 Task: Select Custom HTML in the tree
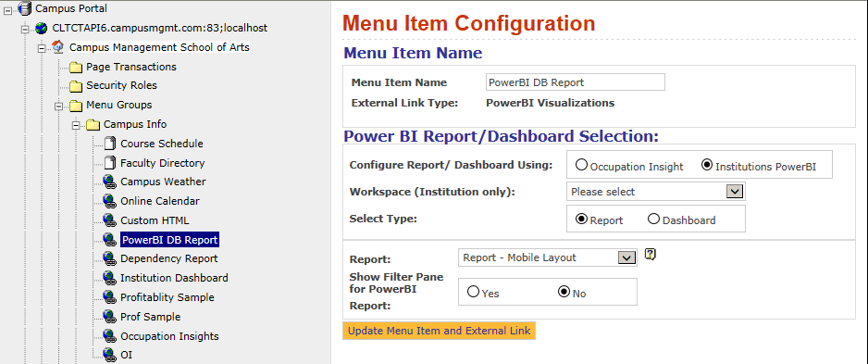155,220
